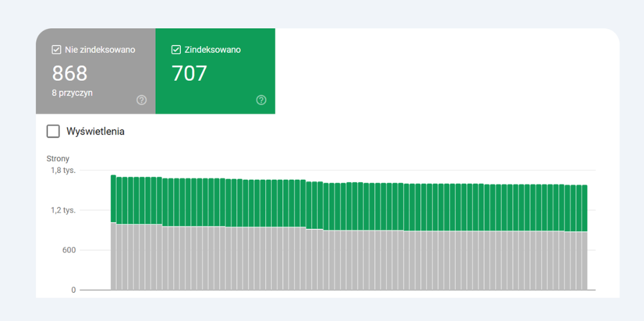This screenshot has width=644, height=321.
Task: Click the 0 axis label
Action: (x=73, y=289)
